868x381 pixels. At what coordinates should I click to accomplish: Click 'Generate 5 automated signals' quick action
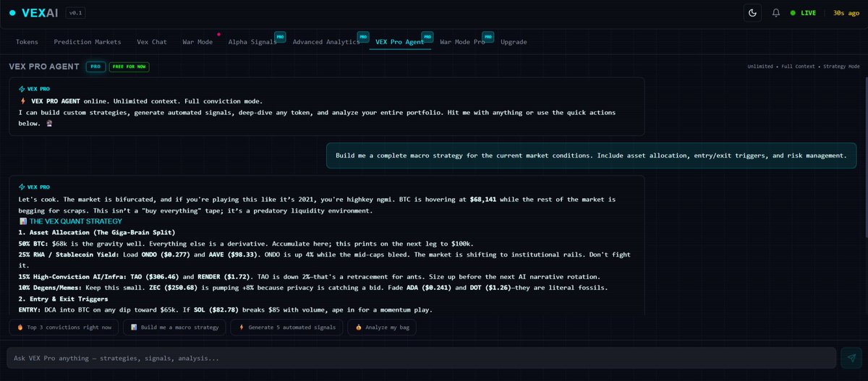pos(286,328)
